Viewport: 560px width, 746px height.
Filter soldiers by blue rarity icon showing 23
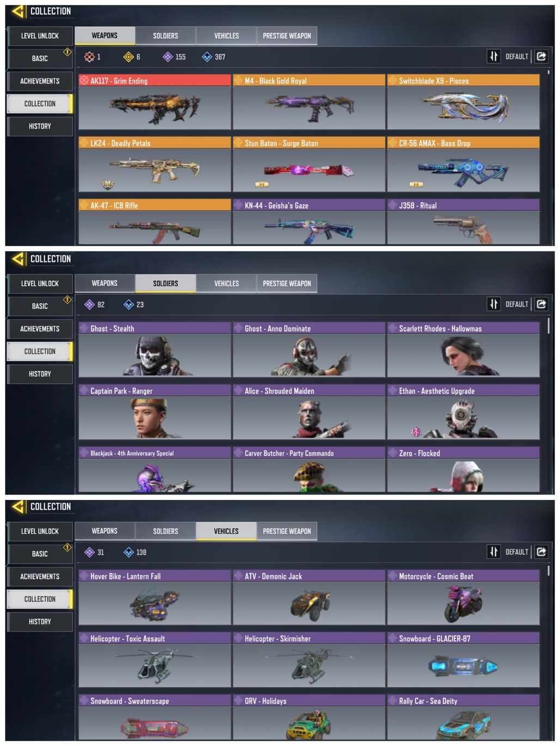[x=129, y=304]
